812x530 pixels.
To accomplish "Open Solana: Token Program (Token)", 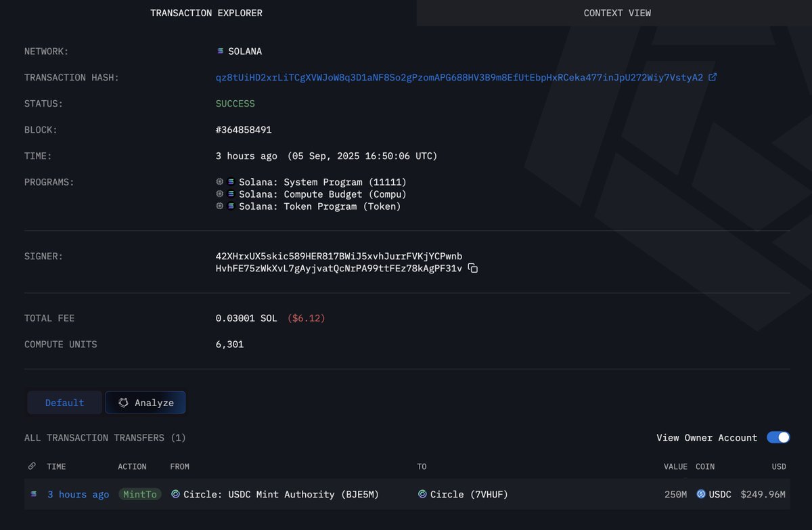I will point(320,206).
